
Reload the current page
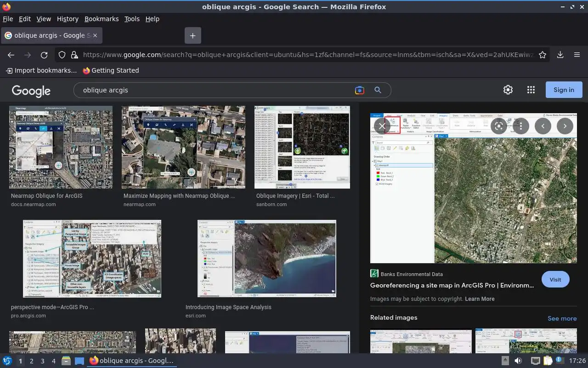tap(44, 55)
